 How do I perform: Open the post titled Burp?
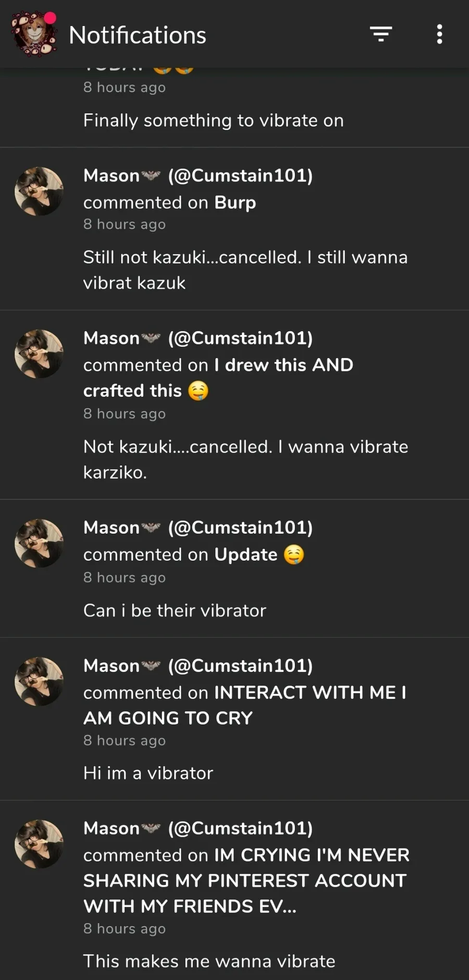[235, 203]
